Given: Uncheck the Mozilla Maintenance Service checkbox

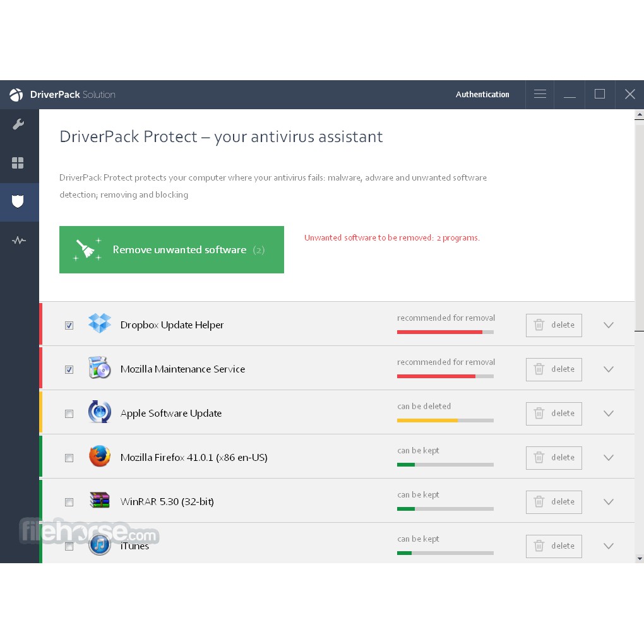Looking at the screenshot, I should click(69, 369).
